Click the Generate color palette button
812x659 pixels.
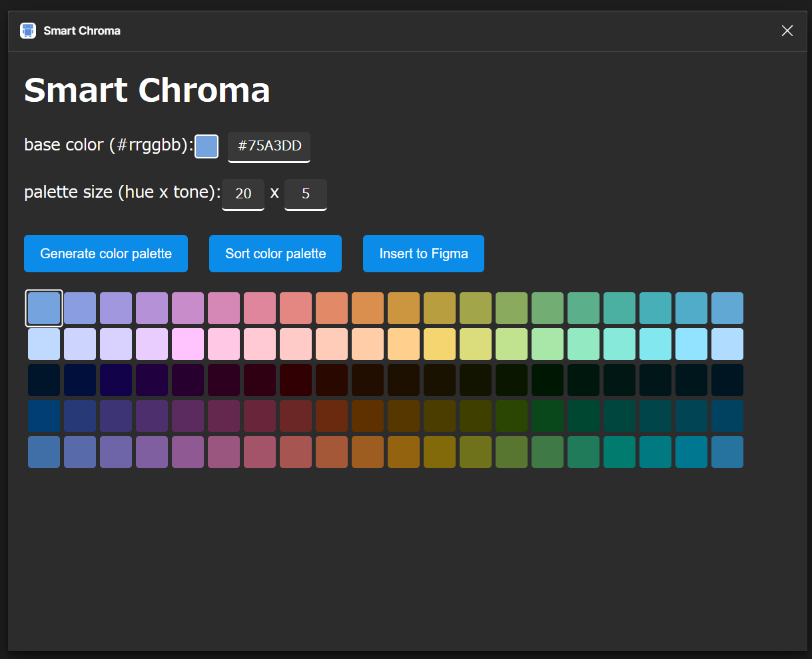[105, 254]
